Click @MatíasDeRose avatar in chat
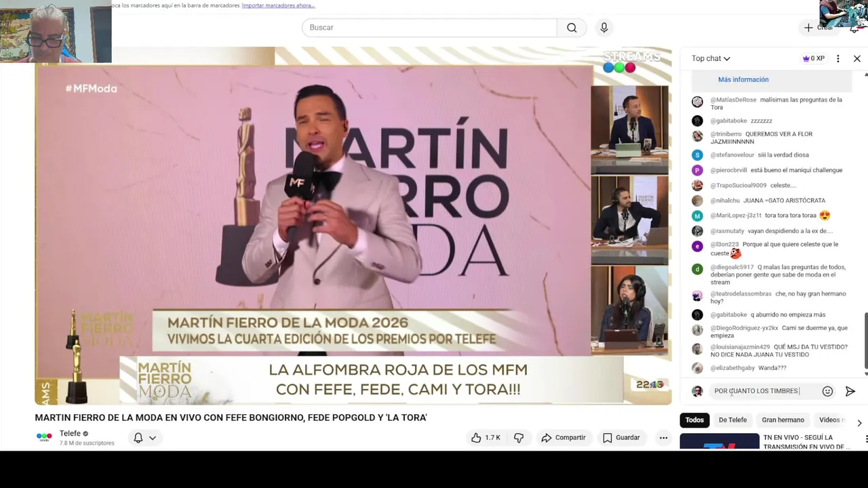 (697, 102)
